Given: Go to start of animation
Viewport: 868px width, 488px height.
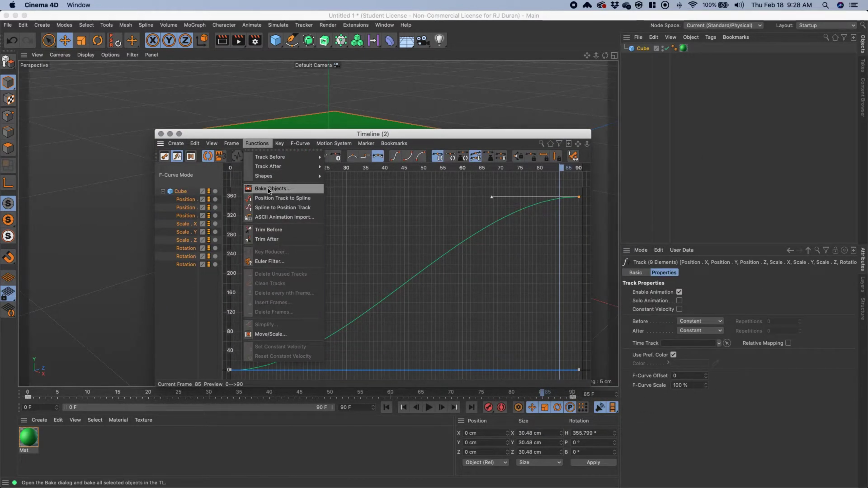Looking at the screenshot, I should pos(387,408).
